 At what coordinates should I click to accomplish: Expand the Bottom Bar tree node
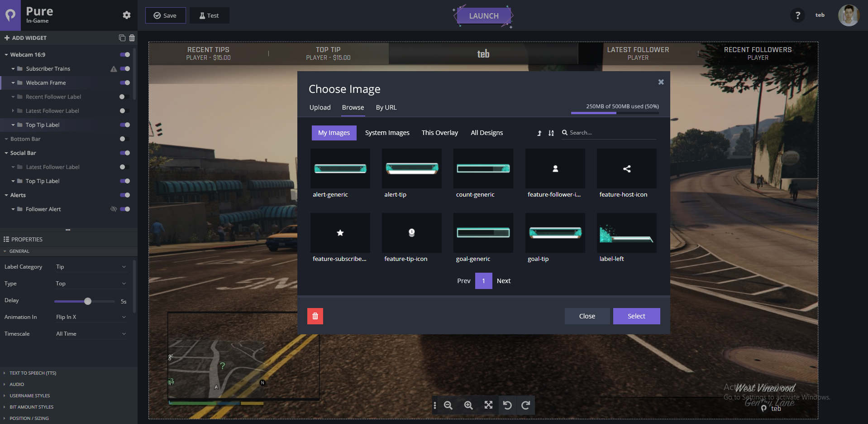[x=6, y=139]
